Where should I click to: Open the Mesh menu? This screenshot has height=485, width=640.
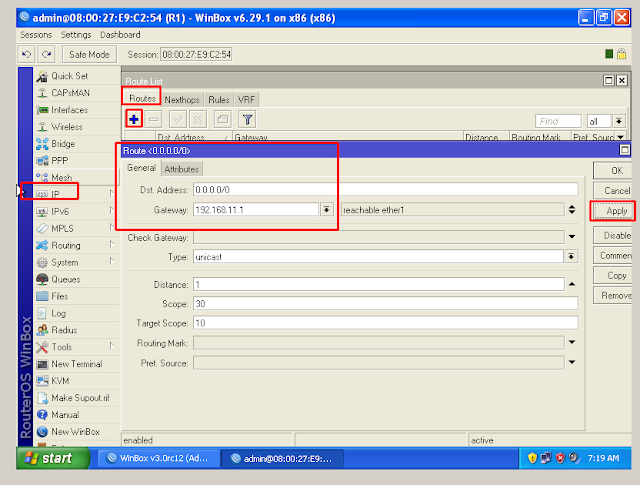pyautogui.click(x=61, y=178)
